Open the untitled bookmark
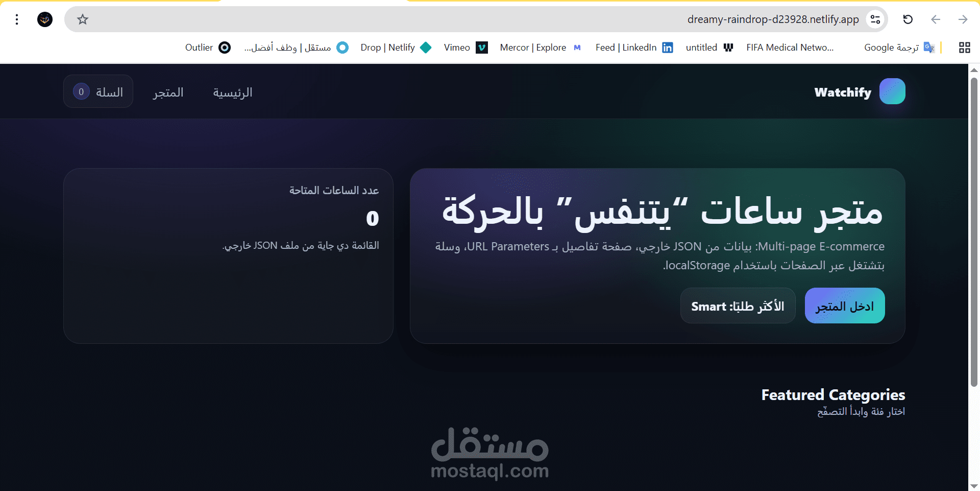Viewport: 980px width, 491px height. [x=709, y=48]
